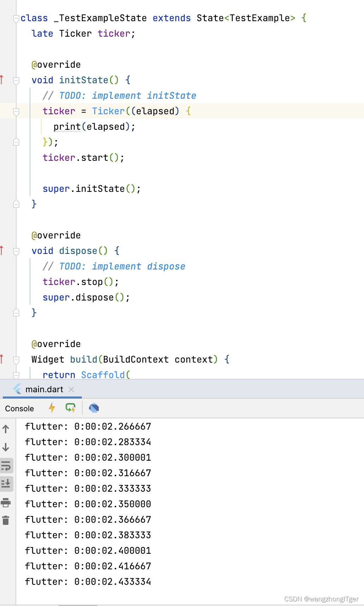364x606 pixels.
Task: Click the Flutter Hot Restart icon
Action: (x=71, y=408)
